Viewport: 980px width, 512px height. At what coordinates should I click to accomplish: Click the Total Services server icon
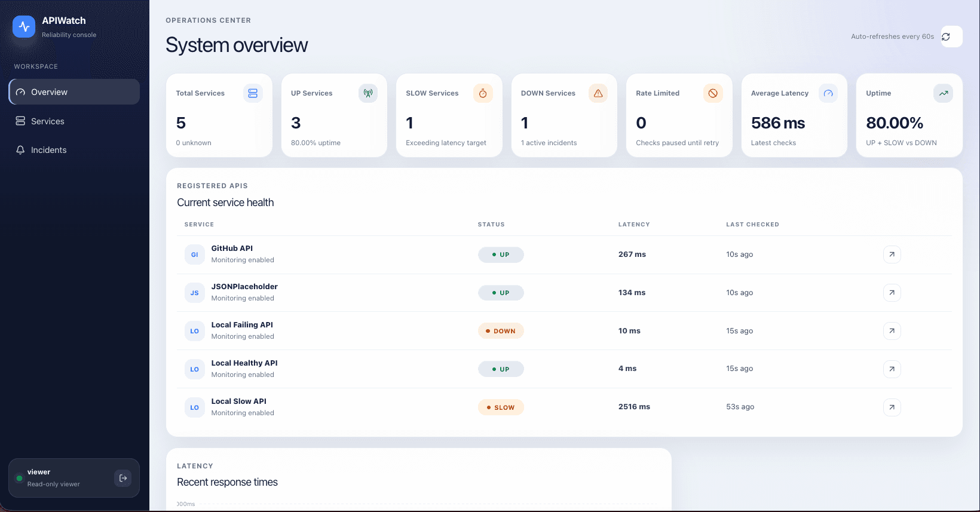click(253, 93)
